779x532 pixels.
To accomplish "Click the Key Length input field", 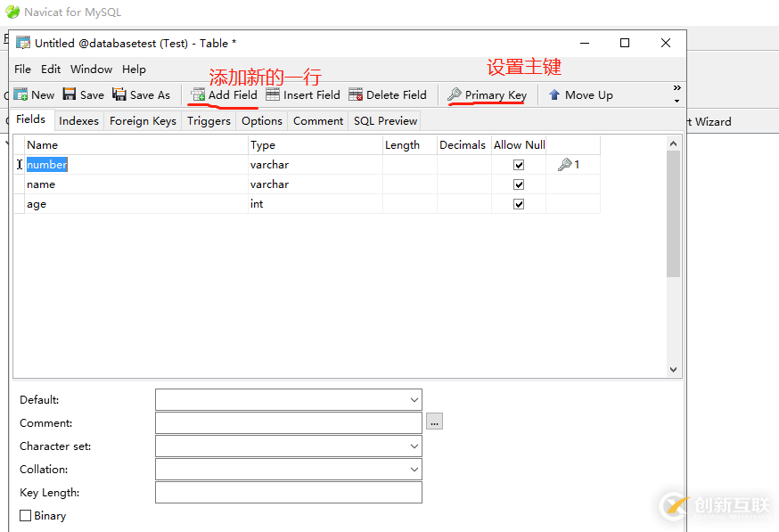I will 289,492.
